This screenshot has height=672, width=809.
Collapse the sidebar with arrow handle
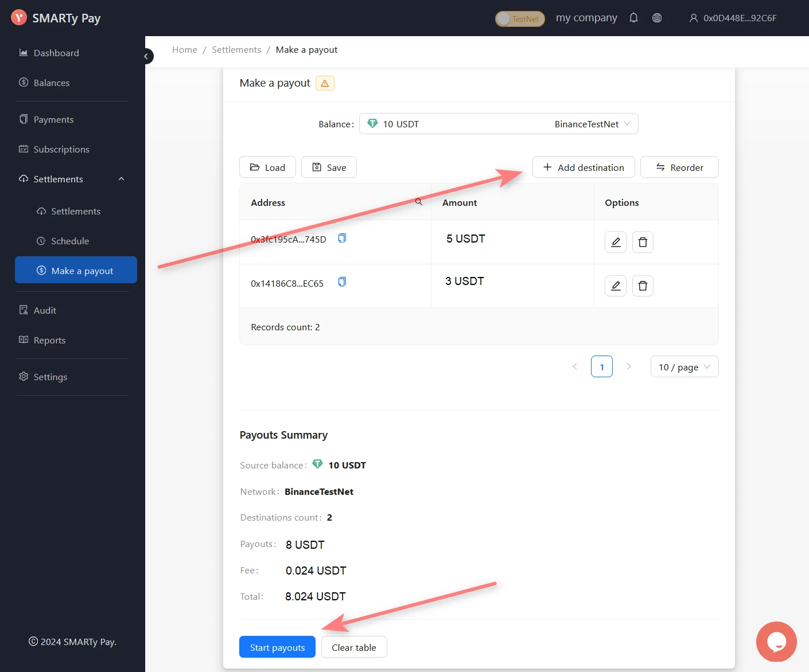pos(146,56)
